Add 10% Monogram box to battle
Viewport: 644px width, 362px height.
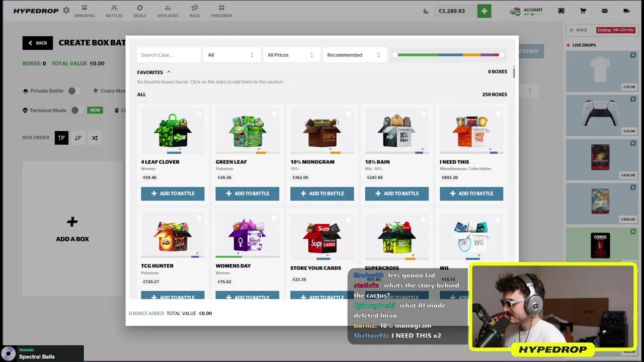[322, 194]
